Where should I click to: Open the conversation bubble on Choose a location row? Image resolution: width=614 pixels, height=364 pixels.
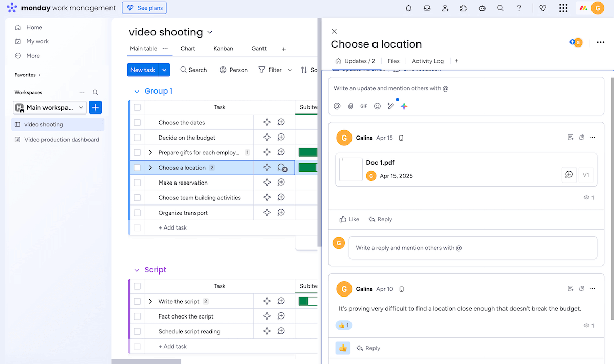tap(281, 167)
